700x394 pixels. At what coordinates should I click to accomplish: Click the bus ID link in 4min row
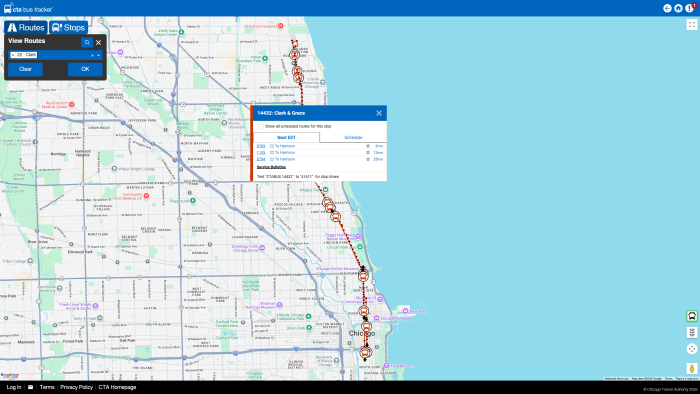[x=261, y=146]
